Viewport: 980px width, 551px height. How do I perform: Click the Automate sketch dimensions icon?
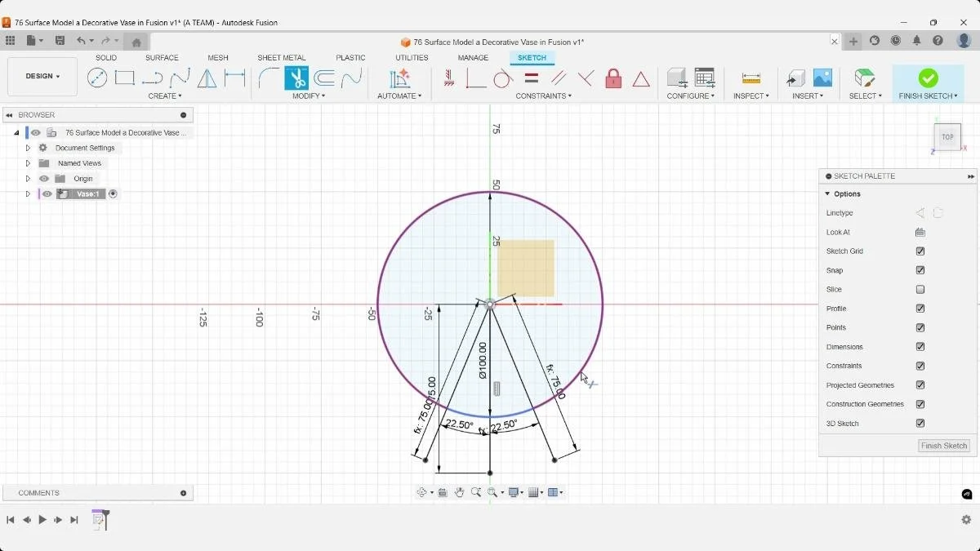click(399, 78)
